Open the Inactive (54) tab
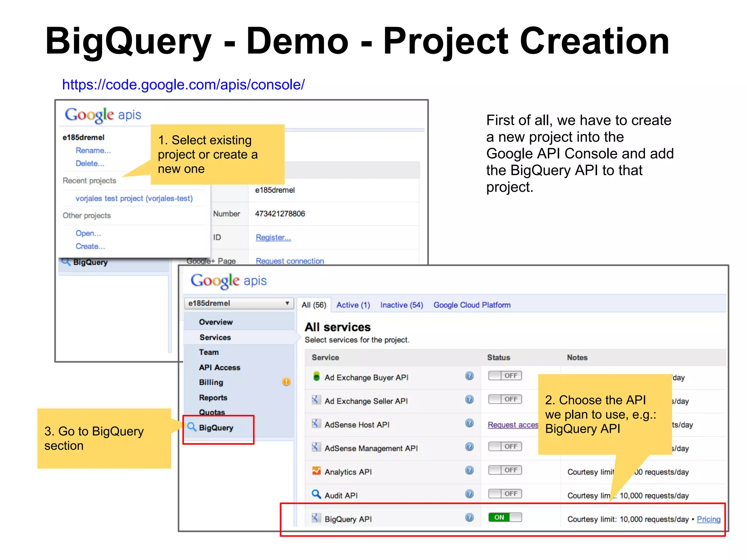 pyautogui.click(x=402, y=305)
